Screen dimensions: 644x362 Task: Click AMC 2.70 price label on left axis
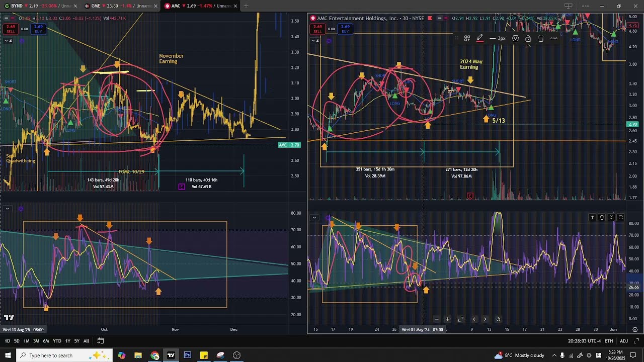point(289,145)
